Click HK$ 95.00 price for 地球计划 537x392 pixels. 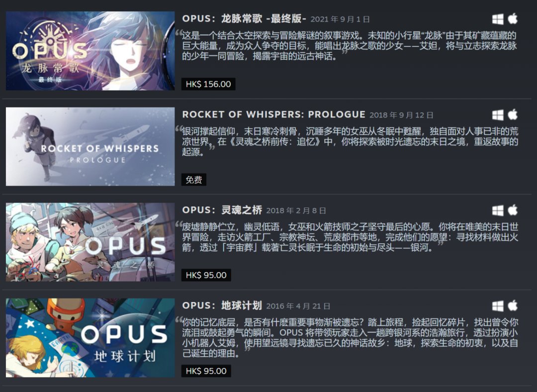click(x=206, y=371)
